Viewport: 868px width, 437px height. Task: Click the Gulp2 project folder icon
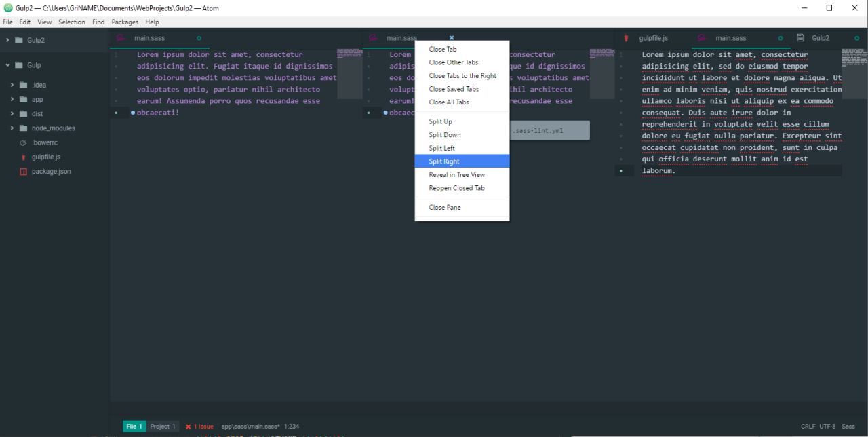pyautogui.click(x=20, y=40)
